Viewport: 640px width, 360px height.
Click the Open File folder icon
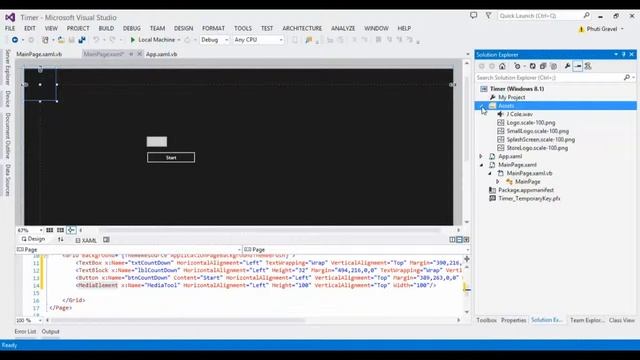[x=61, y=40]
